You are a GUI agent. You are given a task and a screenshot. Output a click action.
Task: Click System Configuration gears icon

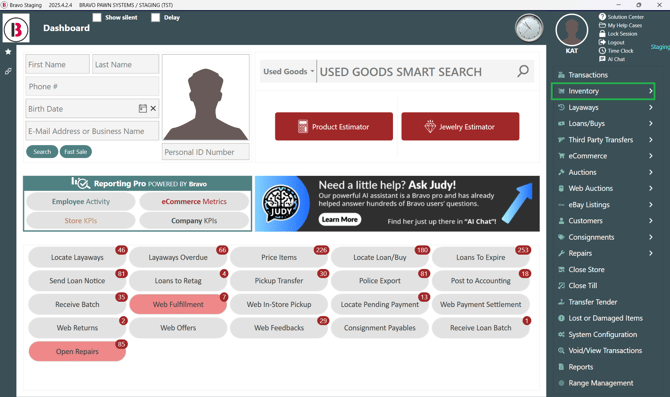(561, 334)
